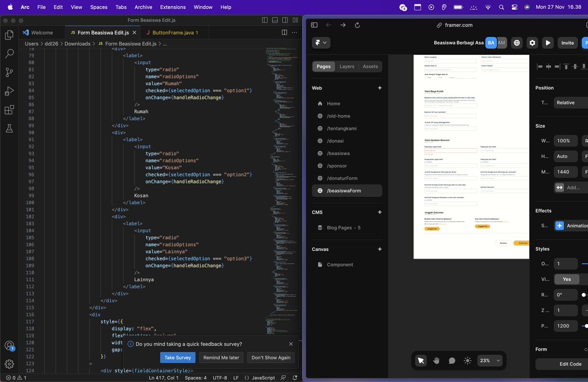Click the framer.com URL bar
588x382 pixels.
(x=454, y=25)
